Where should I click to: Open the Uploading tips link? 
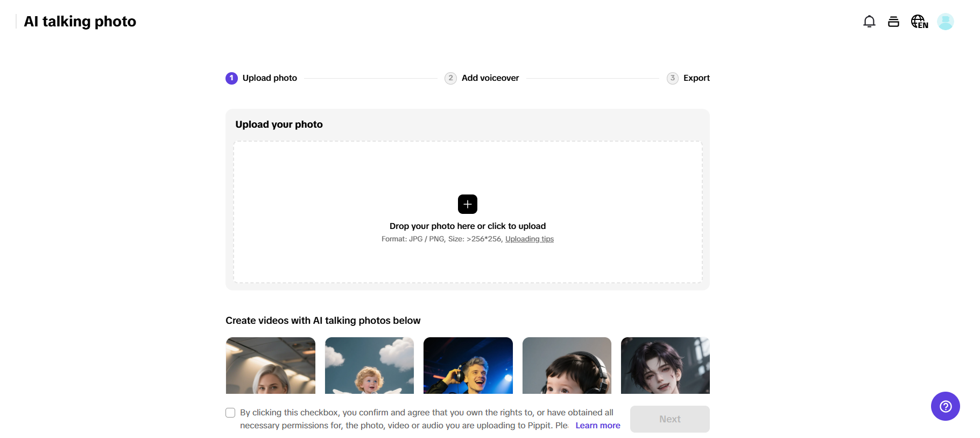click(x=529, y=239)
